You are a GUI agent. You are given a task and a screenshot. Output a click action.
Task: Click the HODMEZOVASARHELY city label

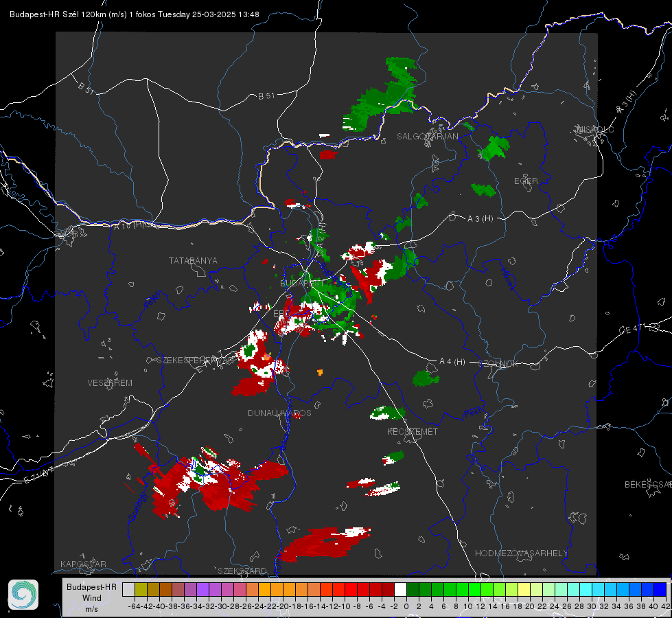coord(521,553)
